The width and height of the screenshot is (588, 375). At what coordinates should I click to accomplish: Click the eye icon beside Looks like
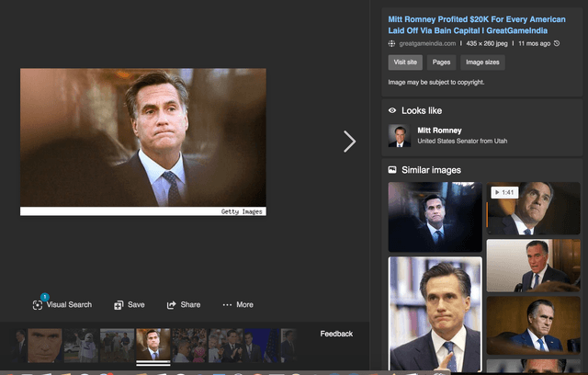coord(392,110)
